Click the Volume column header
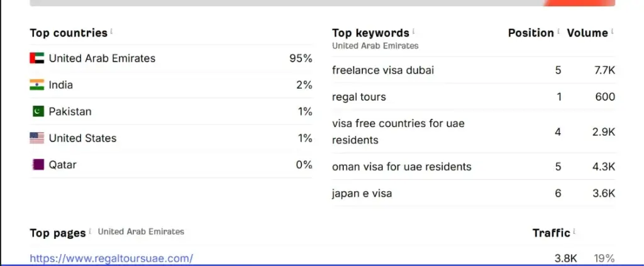This screenshot has height=266, width=644. [x=587, y=33]
